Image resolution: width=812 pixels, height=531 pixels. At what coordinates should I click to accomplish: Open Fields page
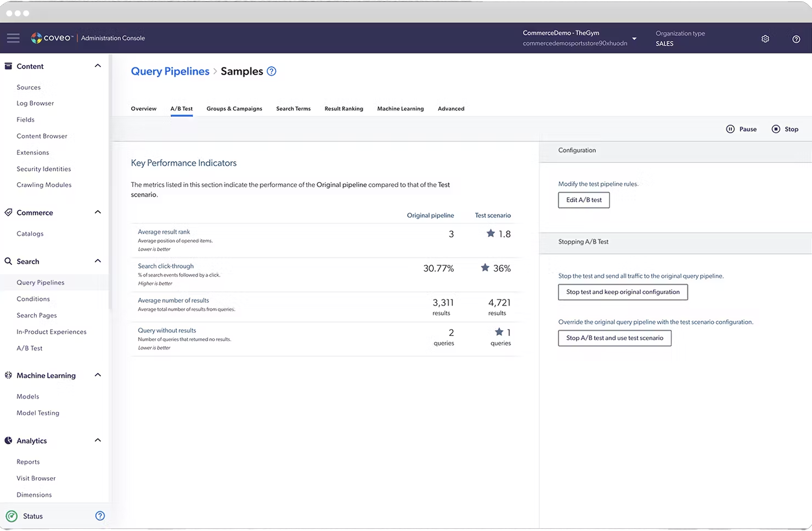click(25, 120)
